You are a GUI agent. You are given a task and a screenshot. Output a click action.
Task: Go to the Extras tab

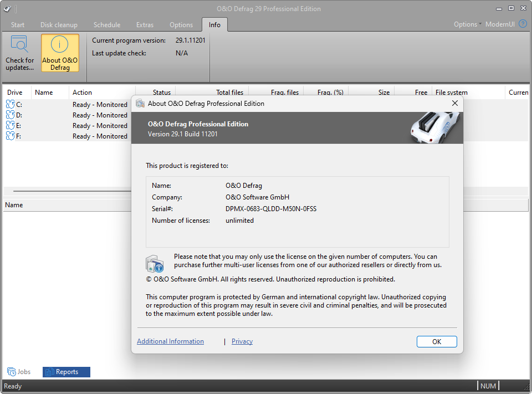(x=145, y=25)
